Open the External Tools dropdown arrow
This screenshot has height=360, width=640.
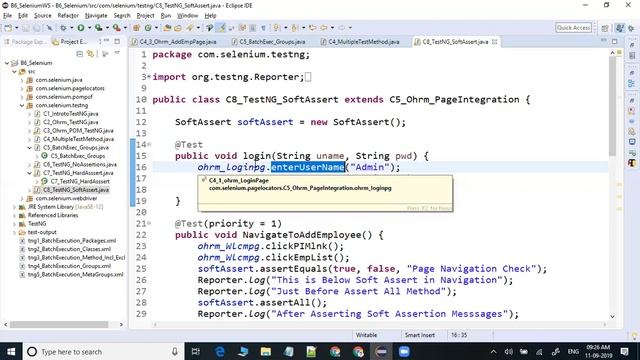[x=125, y=28]
